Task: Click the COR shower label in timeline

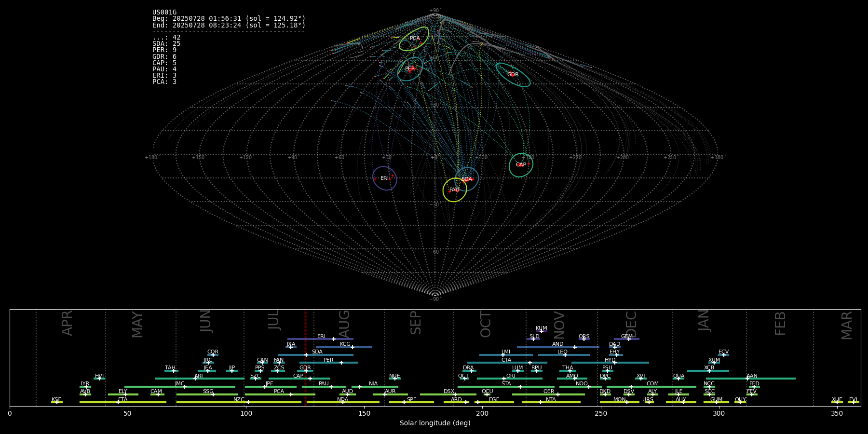Action: click(213, 352)
